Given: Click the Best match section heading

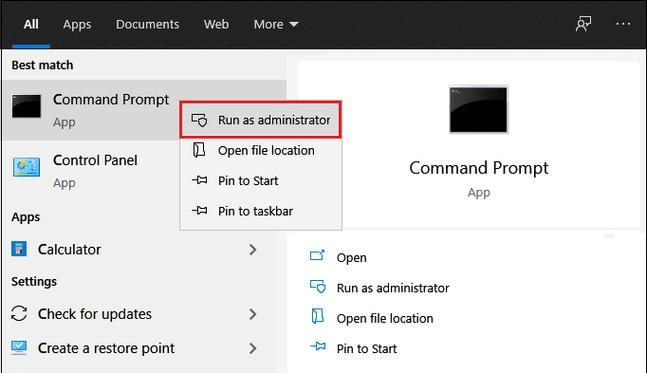Looking at the screenshot, I should click(42, 65).
